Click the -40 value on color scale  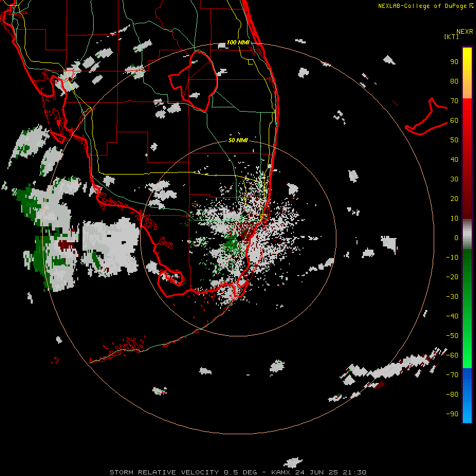click(452, 316)
